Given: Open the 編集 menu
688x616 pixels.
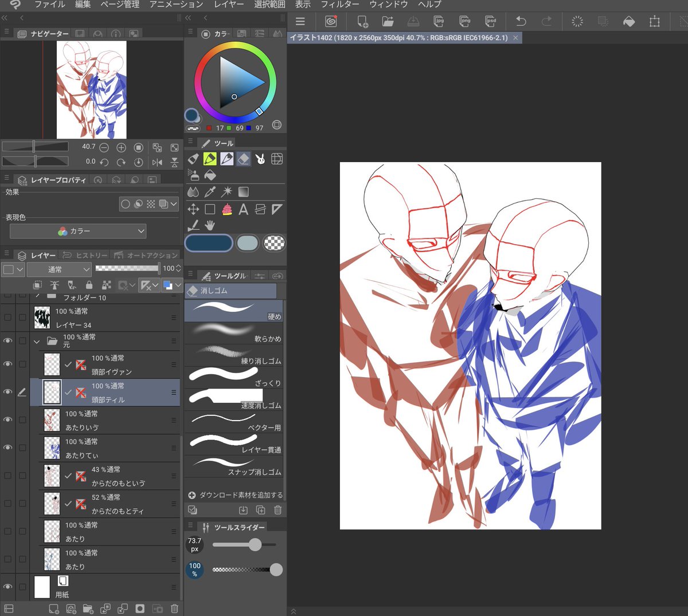Looking at the screenshot, I should [x=83, y=5].
